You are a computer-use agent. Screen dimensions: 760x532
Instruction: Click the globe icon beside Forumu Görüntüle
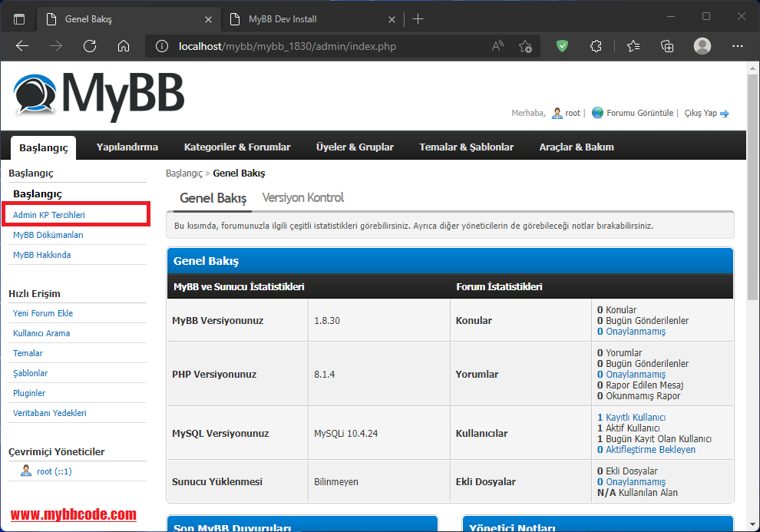[597, 112]
